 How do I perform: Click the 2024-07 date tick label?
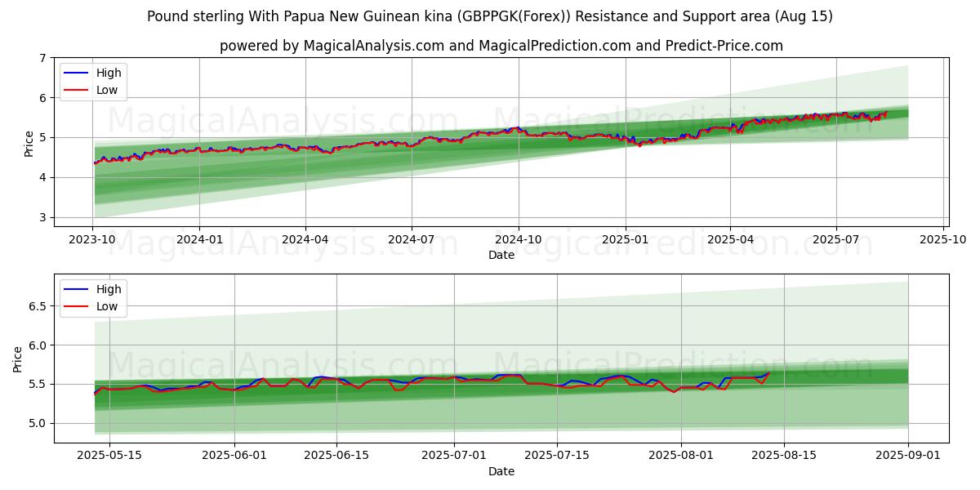411,240
